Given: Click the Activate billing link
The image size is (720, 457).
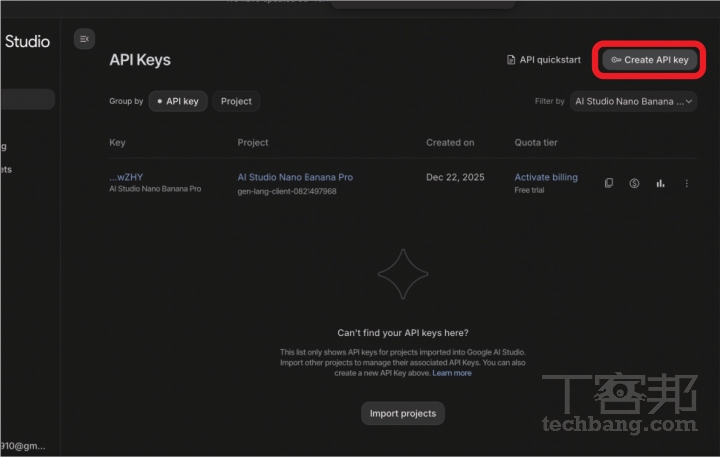Looking at the screenshot, I should point(546,177).
